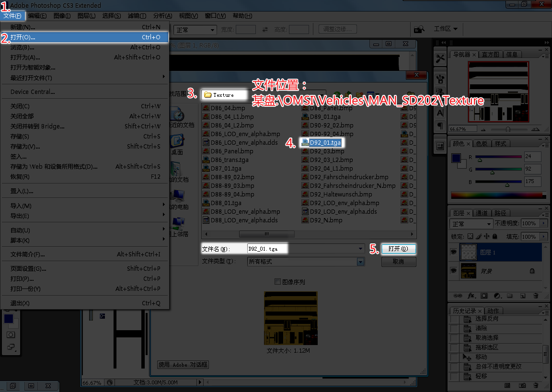Click lock image pixels brush icon
This screenshot has height=392, width=552.
(x=479, y=236)
